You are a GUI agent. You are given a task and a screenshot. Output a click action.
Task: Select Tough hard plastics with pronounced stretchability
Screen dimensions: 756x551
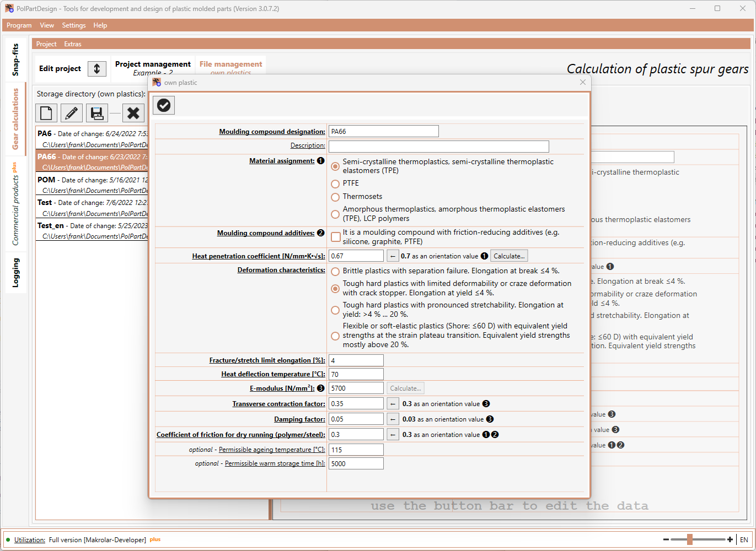[x=335, y=310]
